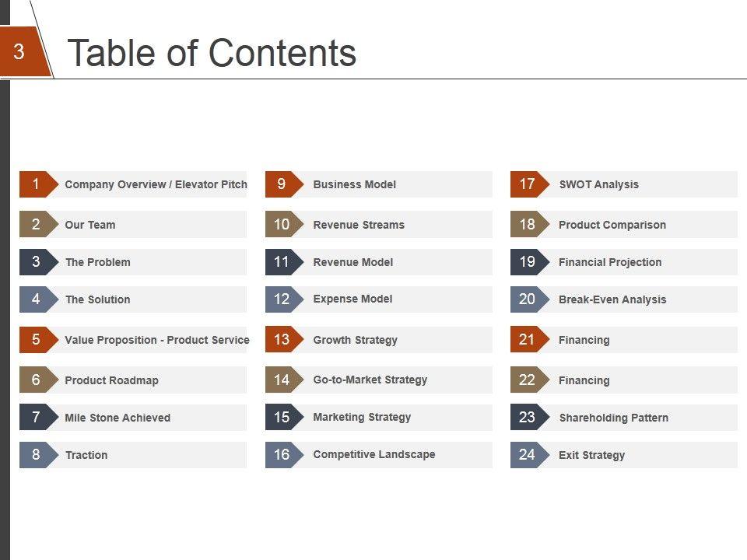Click the number 15 dark badge
Viewport: 747px width, 560px height.
coord(282,418)
